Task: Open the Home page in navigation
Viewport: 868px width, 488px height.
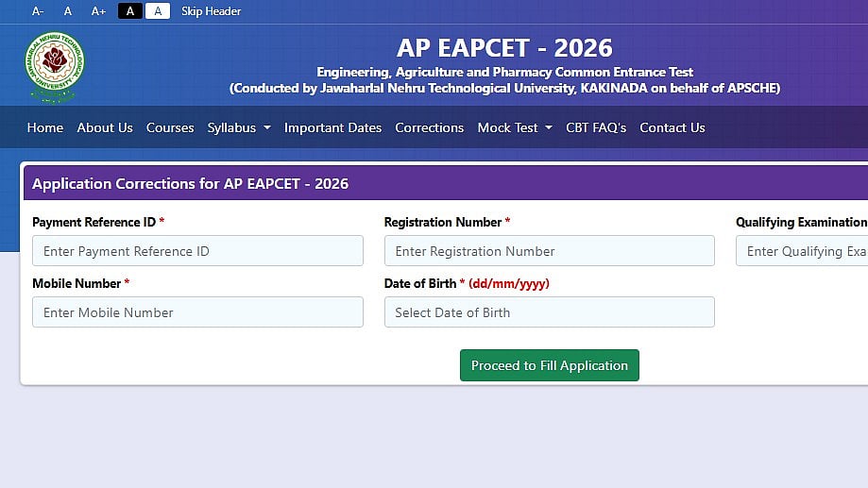Action: click(45, 127)
